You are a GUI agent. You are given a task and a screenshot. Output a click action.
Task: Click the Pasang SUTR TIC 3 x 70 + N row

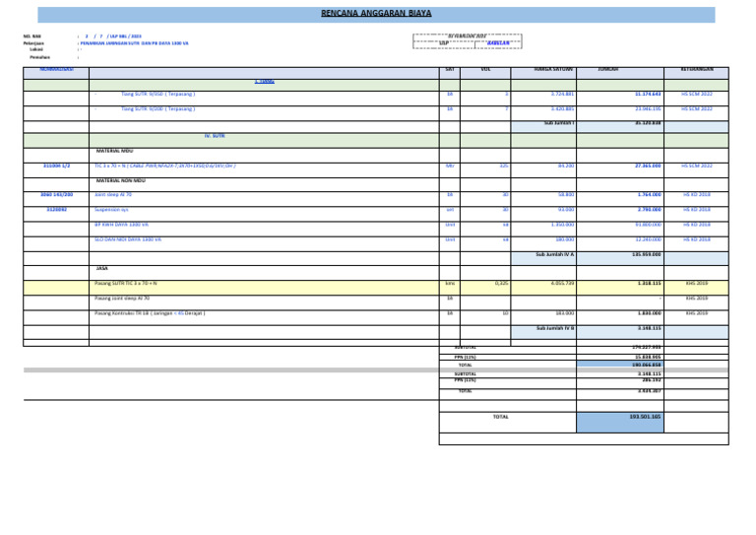126,284
